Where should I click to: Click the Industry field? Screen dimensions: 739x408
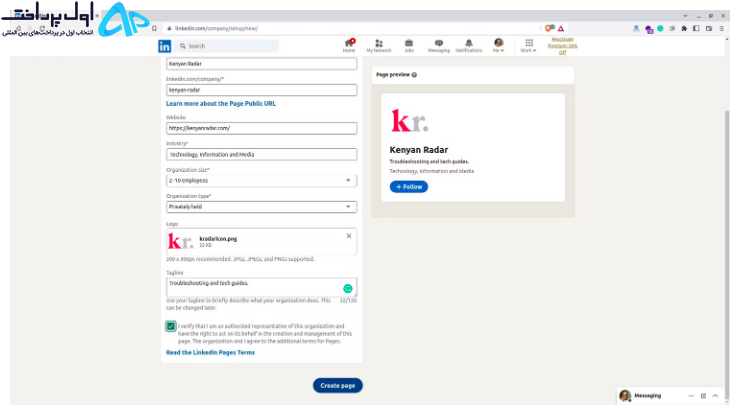coord(262,155)
